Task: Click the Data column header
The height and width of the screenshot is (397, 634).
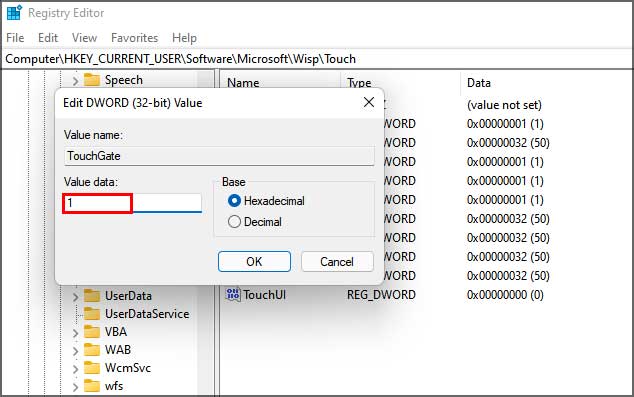Action: click(x=479, y=83)
